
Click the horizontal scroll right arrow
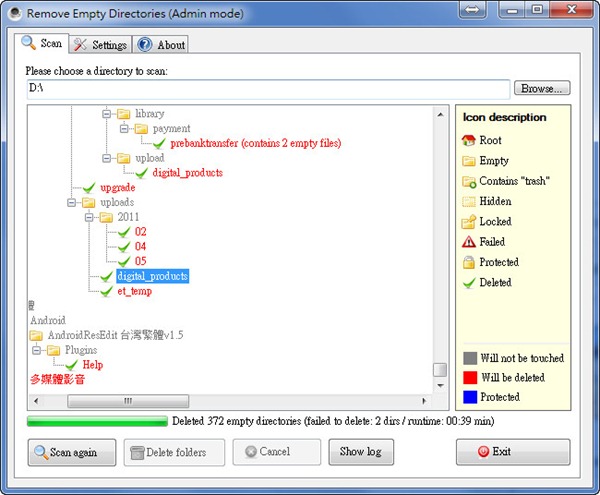(x=424, y=401)
